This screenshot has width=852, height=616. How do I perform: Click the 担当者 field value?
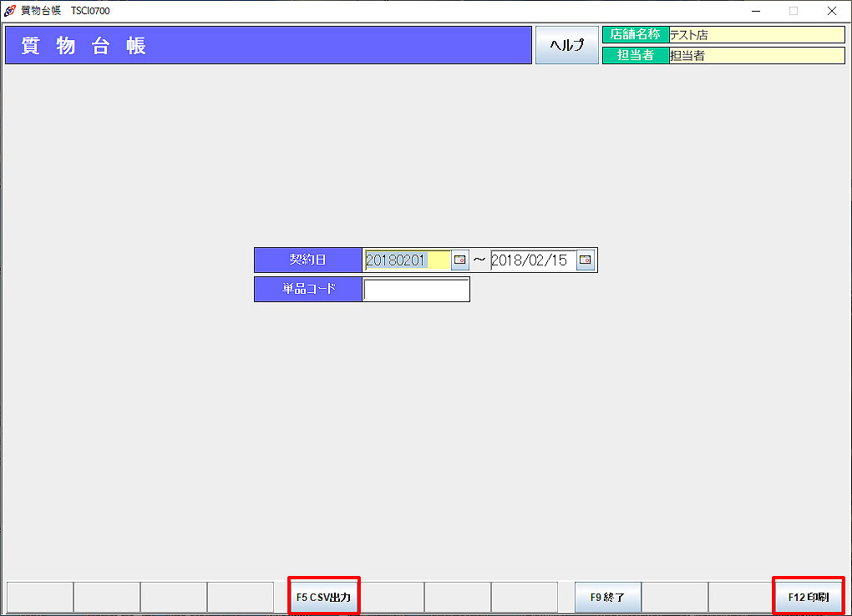point(757,55)
